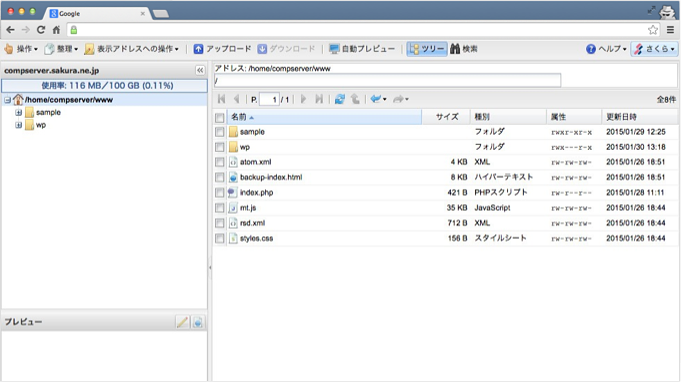Open the ヘルプ menu

(x=606, y=49)
